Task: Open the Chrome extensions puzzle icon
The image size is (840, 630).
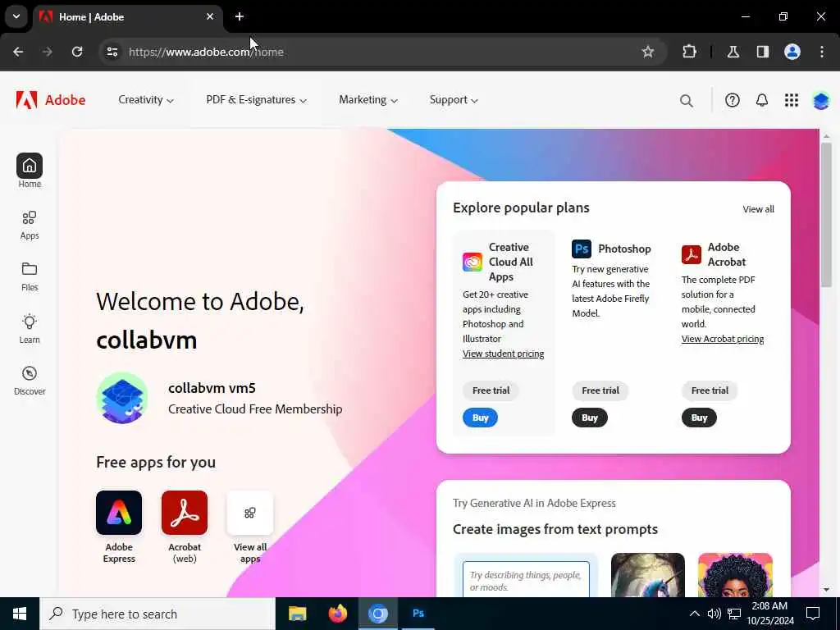Action: click(689, 52)
